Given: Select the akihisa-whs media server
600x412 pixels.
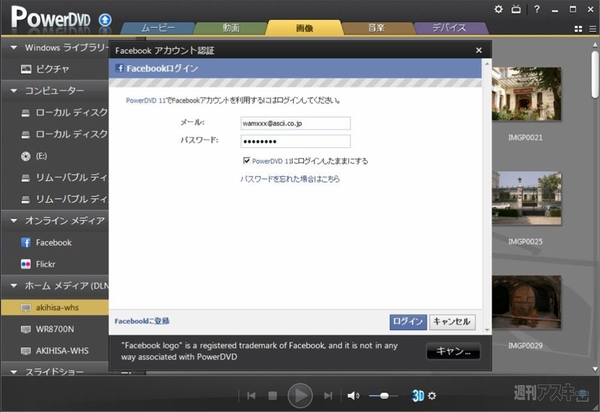Looking at the screenshot, I should [x=54, y=308].
